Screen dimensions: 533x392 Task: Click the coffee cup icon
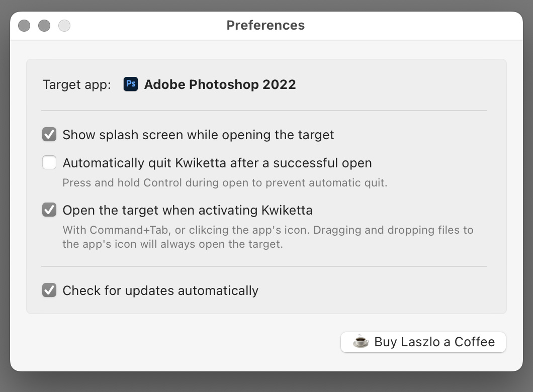pos(361,342)
